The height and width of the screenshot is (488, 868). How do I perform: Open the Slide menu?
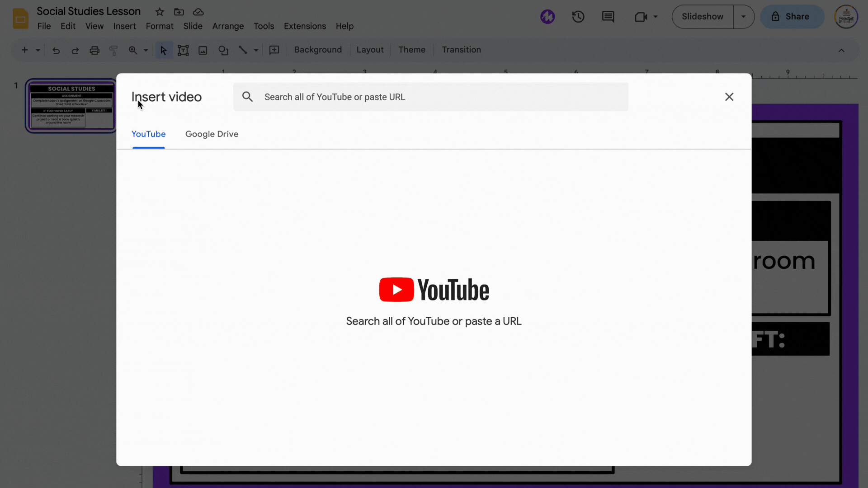(x=193, y=26)
